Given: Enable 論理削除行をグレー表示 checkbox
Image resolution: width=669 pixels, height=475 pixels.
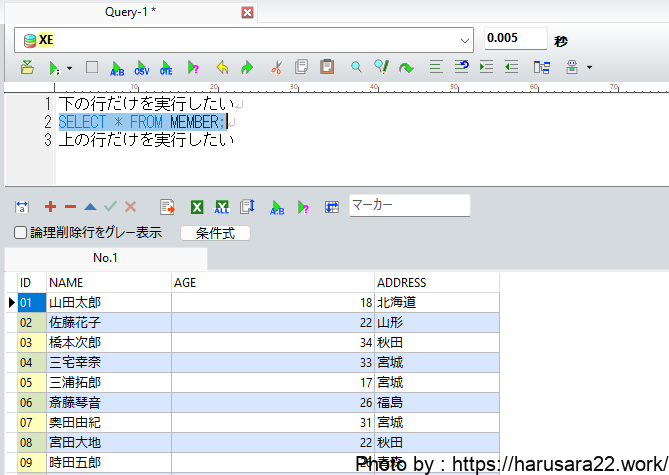Looking at the screenshot, I should coord(21,233).
